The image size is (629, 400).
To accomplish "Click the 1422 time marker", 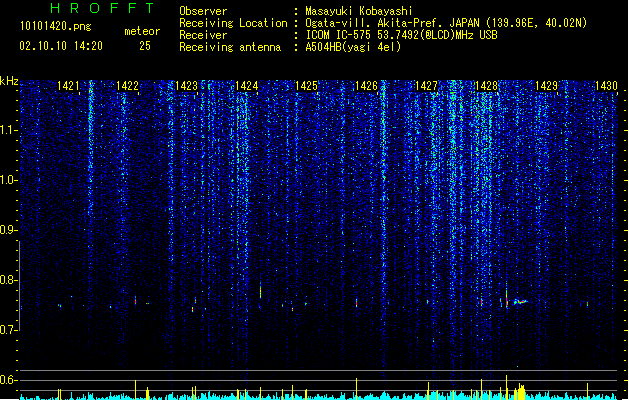I will click(x=127, y=86).
